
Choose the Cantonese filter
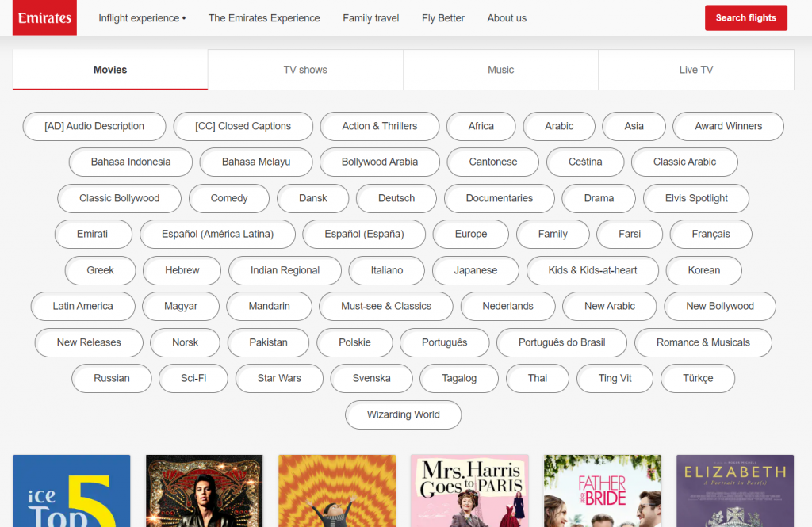tap(493, 162)
